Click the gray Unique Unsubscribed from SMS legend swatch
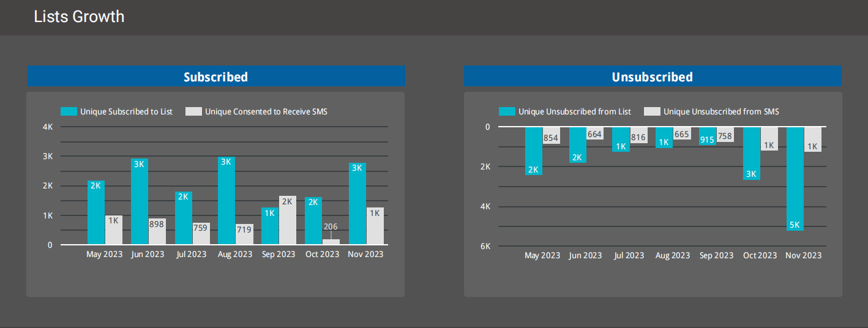The height and width of the screenshot is (328, 868). [652, 111]
